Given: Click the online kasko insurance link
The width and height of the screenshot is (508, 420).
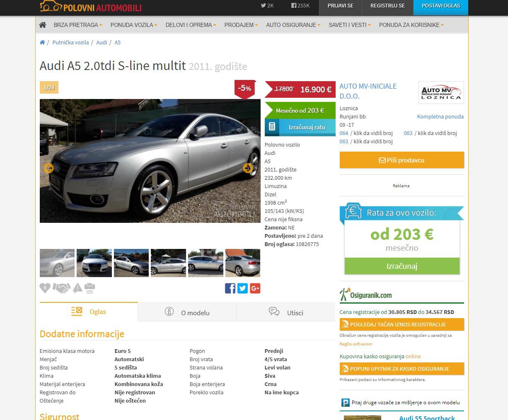Looking at the screenshot, I should pos(413,356).
